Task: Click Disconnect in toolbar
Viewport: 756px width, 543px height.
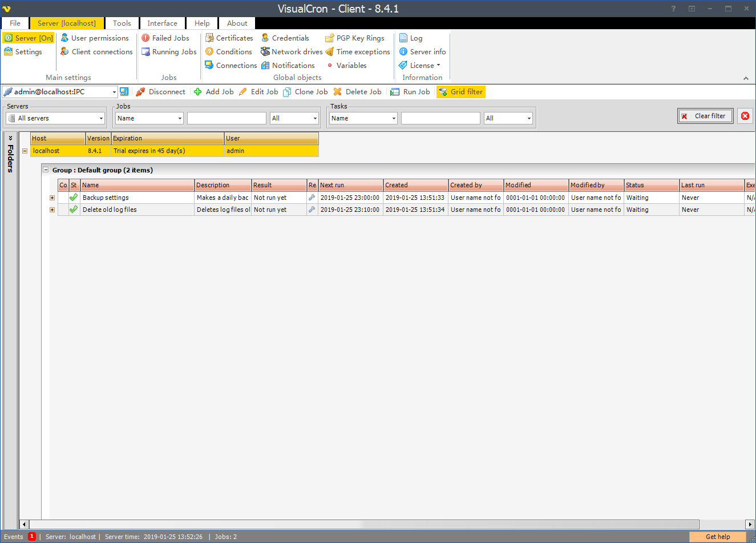Action: [160, 91]
